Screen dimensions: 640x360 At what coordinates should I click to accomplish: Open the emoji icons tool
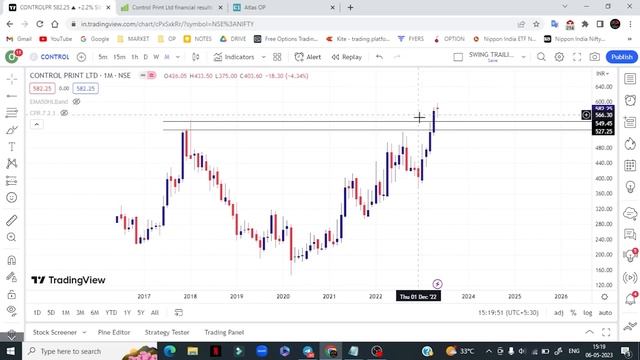[x=11, y=198]
